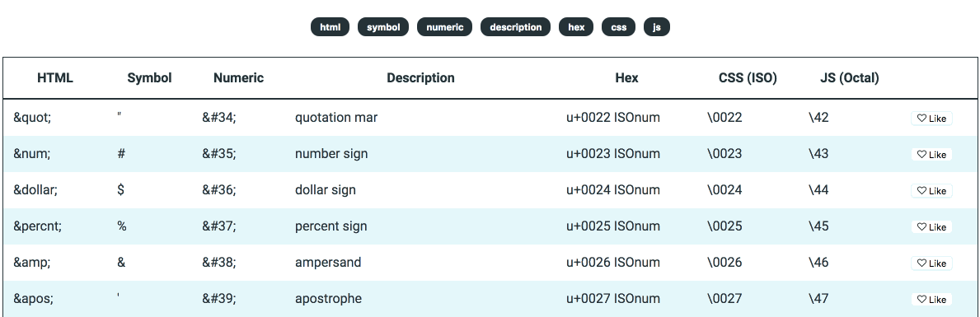This screenshot has height=317, width=980.
Task: Click the &#38; numeric code
Action: click(x=218, y=262)
